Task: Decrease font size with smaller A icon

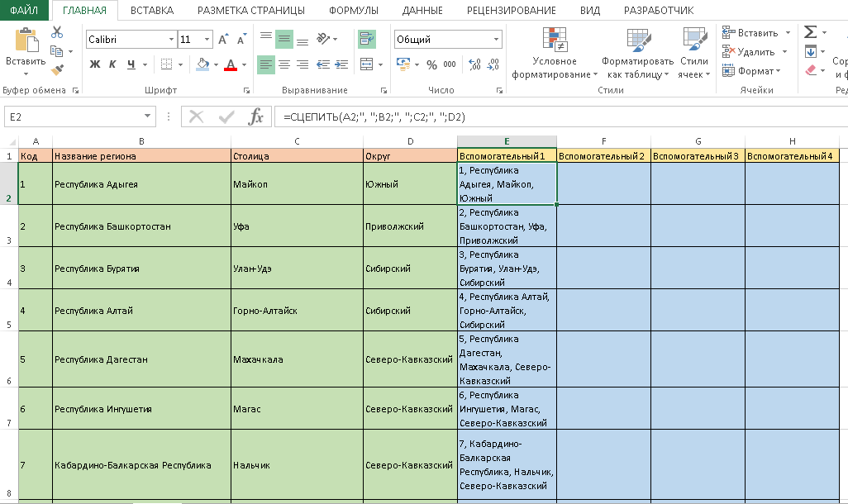Action: (241, 40)
